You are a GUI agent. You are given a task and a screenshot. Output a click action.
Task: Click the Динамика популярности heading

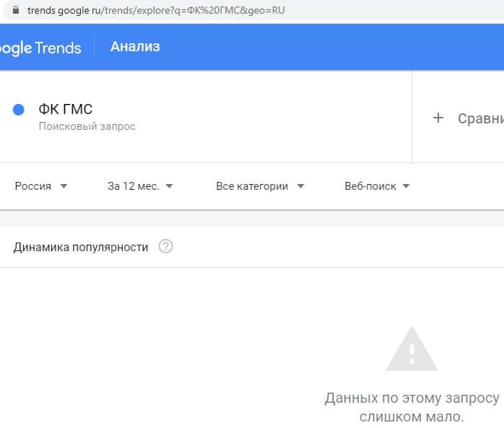point(81,247)
